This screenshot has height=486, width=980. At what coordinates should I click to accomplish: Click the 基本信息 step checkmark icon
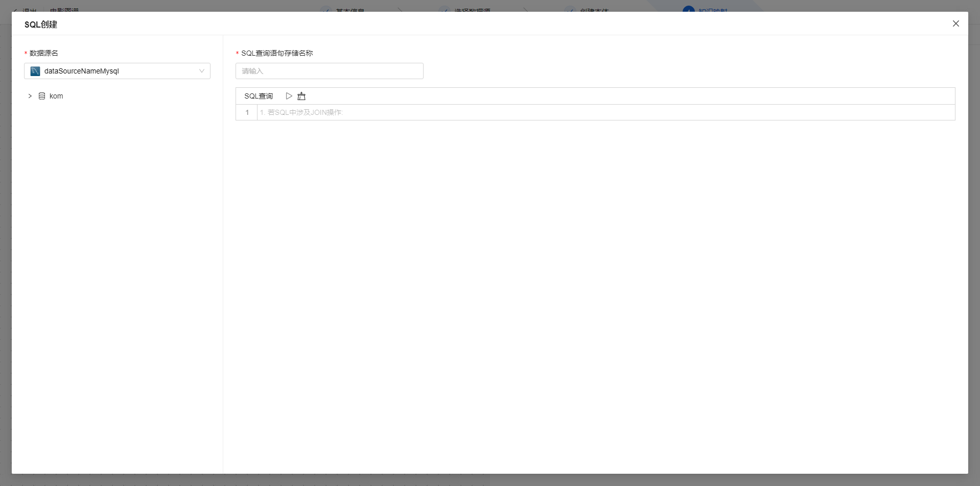(325, 10)
